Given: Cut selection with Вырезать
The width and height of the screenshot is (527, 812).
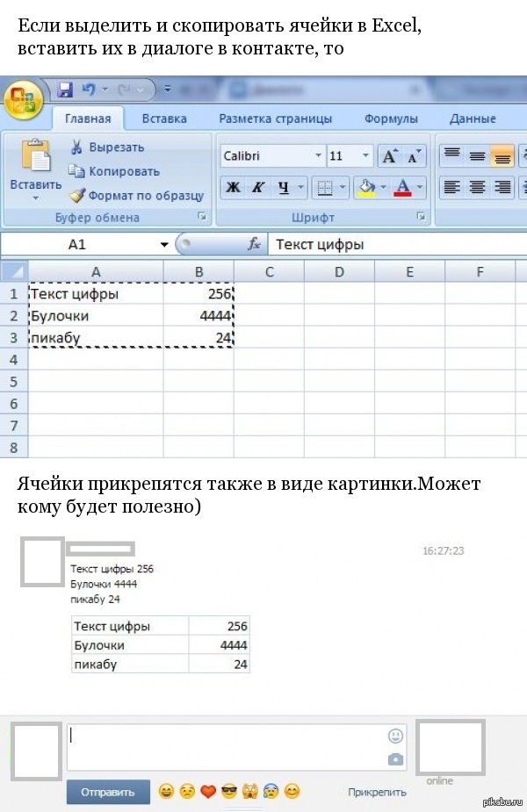Looking at the screenshot, I should pyautogui.click(x=108, y=147).
